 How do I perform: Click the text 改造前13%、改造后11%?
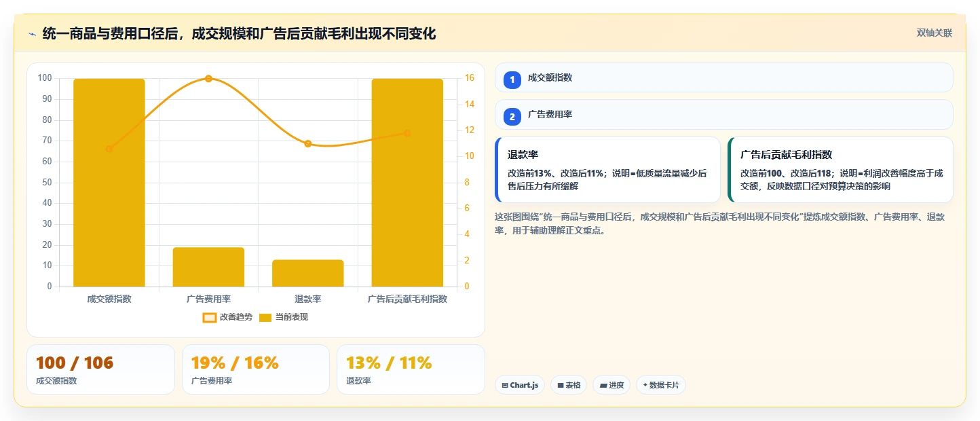point(556,173)
